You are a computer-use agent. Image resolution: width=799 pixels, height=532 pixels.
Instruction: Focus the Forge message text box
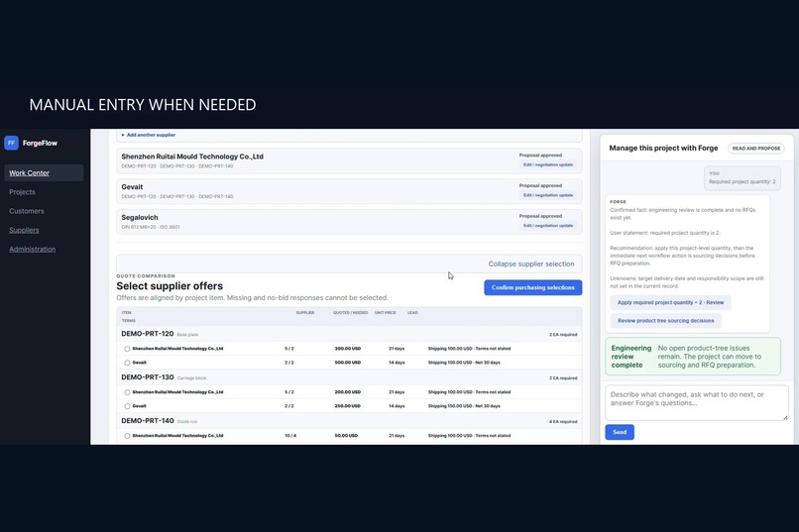[x=697, y=402]
